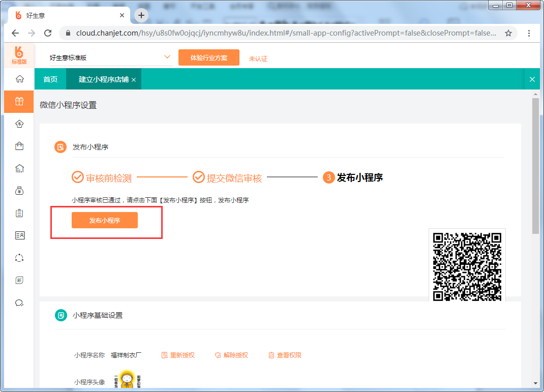
Task: Click the 提交微信审核 step
Action: pos(227,177)
